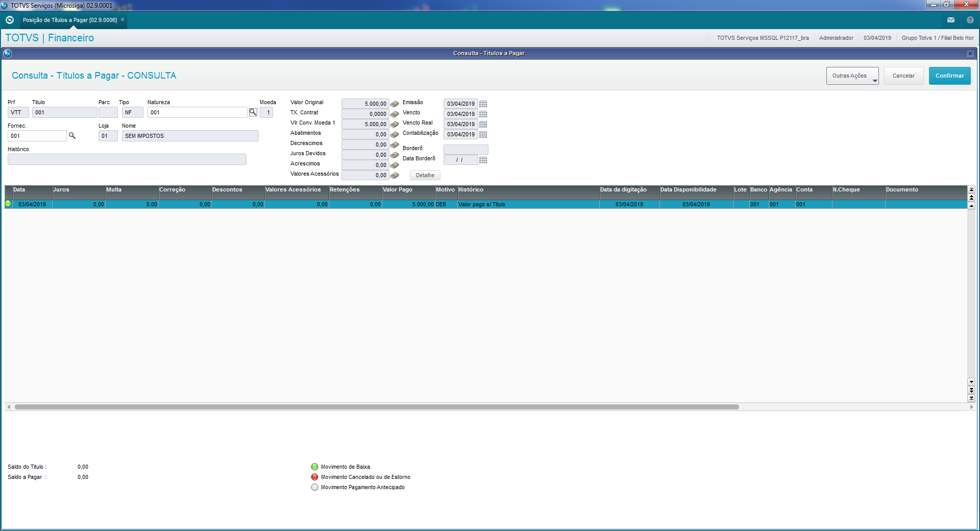Click money icon beside Juros Devidos
Image resolution: width=980 pixels, height=531 pixels.
(x=395, y=155)
